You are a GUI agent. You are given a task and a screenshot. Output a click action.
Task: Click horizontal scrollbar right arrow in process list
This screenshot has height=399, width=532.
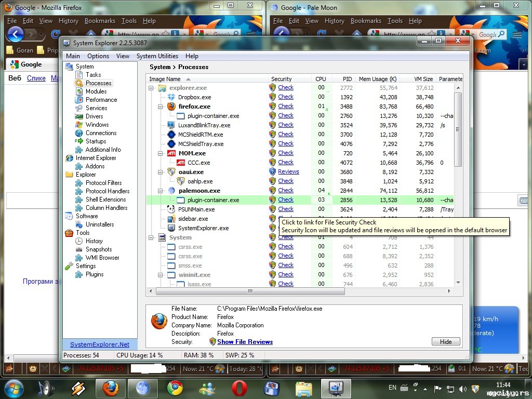449,291
